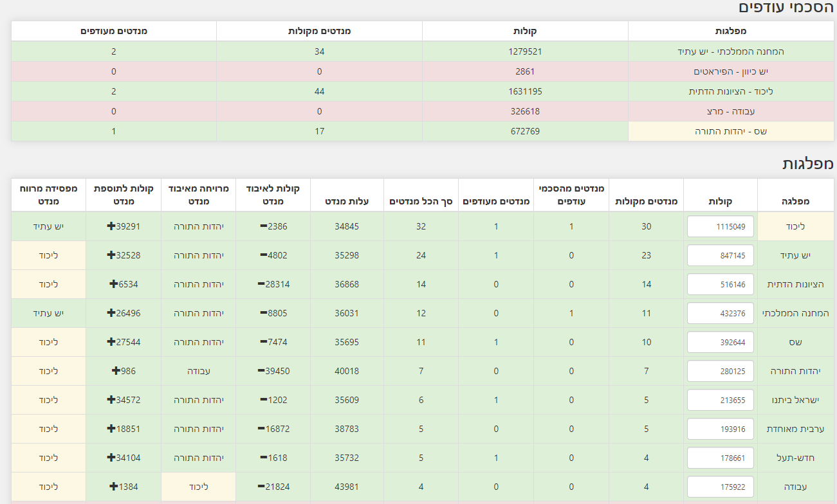The image size is (837, 504).
Task: Select the mandate cost value 43981
Action: (347, 487)
